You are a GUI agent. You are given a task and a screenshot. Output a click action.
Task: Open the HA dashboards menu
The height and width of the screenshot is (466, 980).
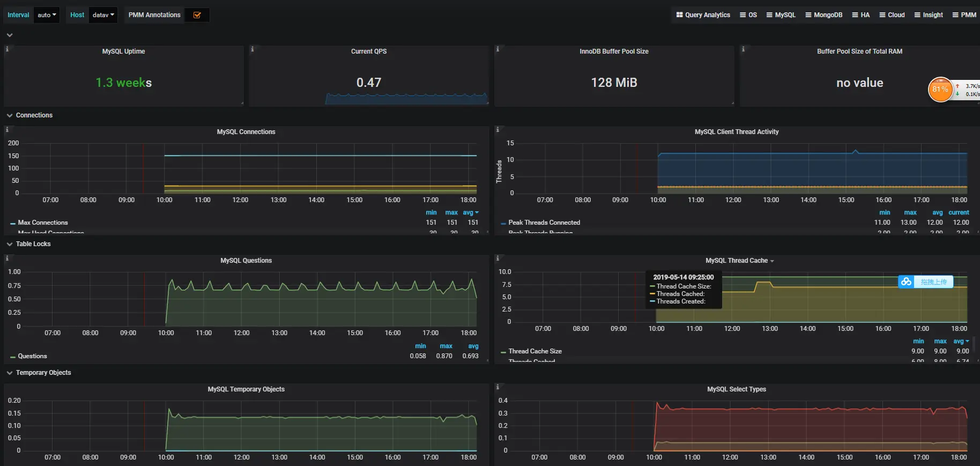coord(861,15)
